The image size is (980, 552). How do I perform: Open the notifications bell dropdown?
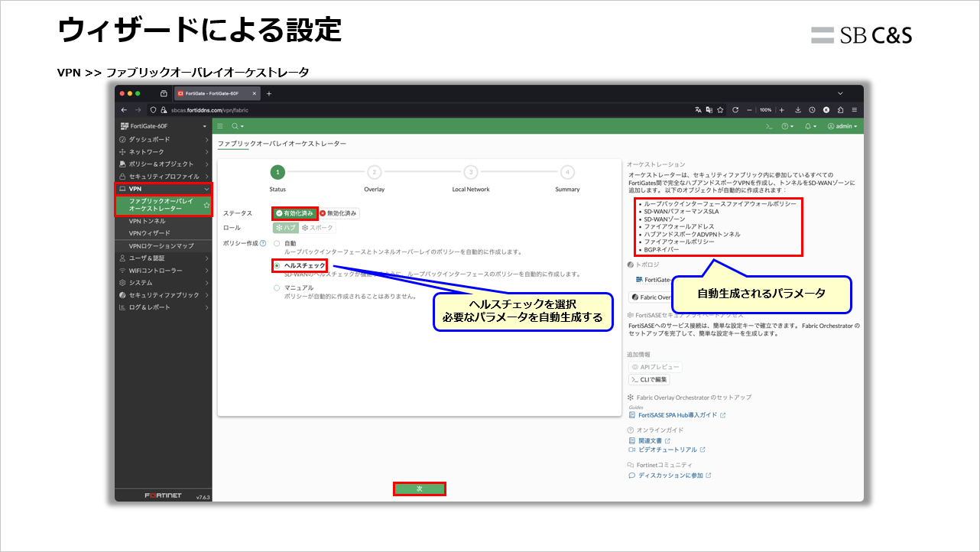click(810, 126)
